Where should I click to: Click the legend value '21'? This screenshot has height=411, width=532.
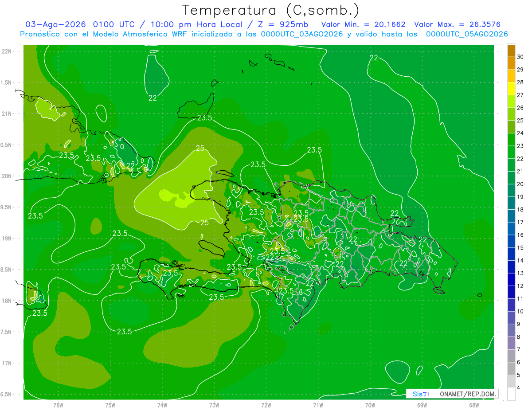point(520,172)
